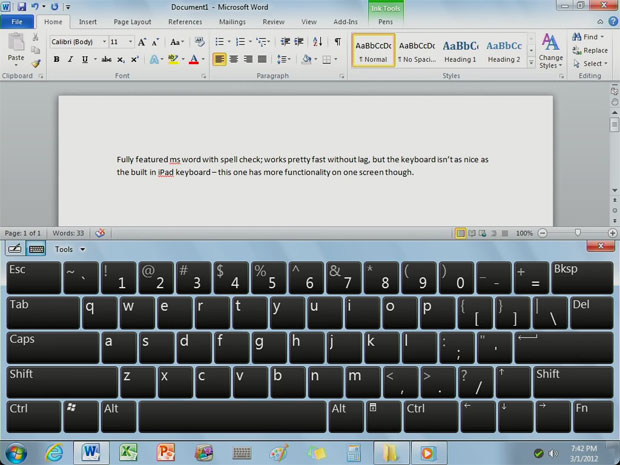Screen dimensions: 620x465
Task: Open the Line Spacing dropdown
Action: coord(284,59)
